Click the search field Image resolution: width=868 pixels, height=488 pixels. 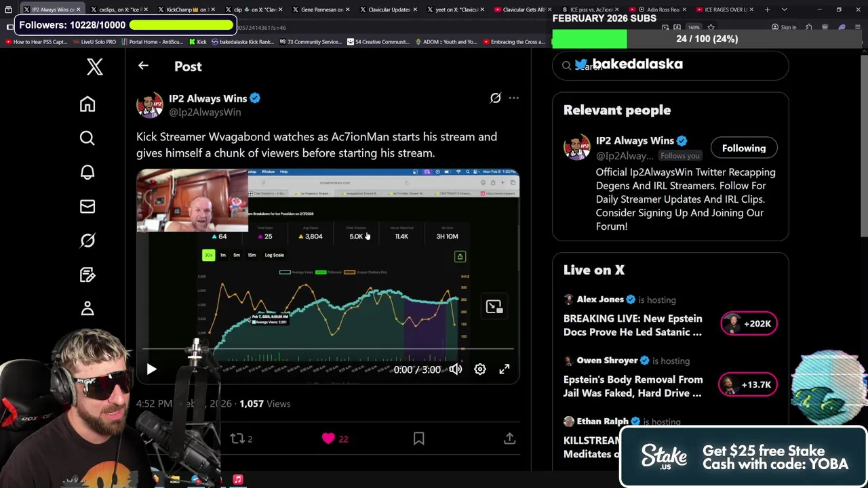[x=671, y=66]
